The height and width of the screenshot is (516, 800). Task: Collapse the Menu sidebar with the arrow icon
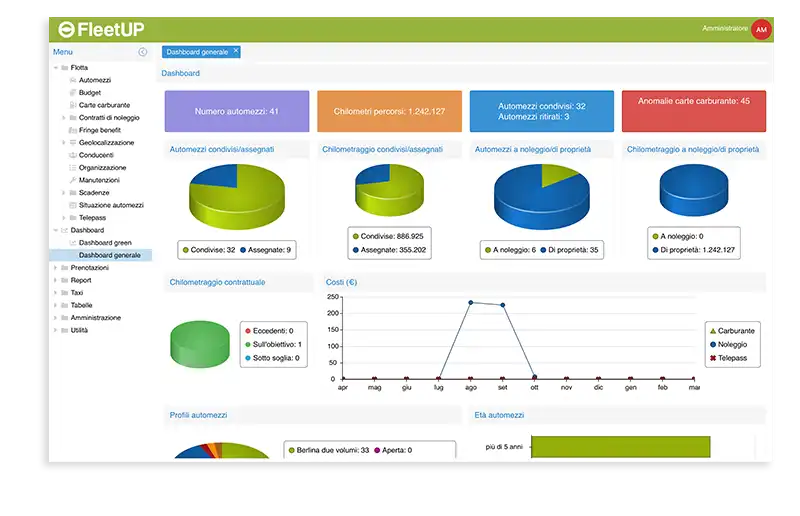[142, 52]
